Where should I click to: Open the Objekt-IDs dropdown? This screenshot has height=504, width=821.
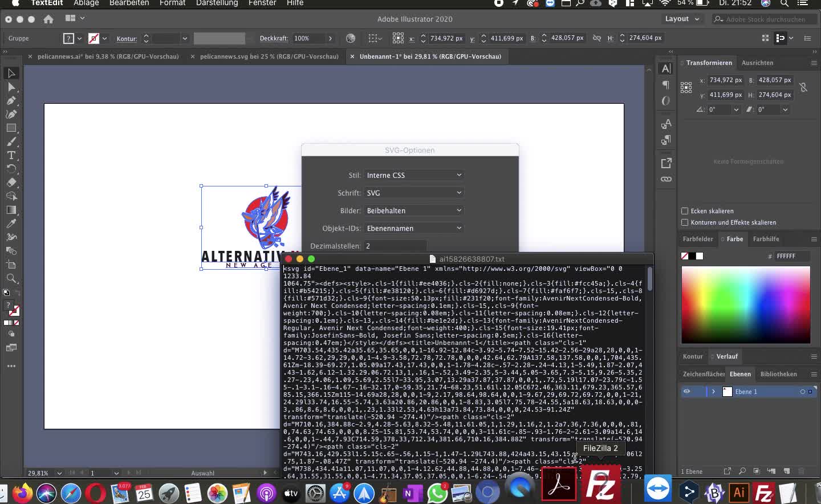click(413, 228)
